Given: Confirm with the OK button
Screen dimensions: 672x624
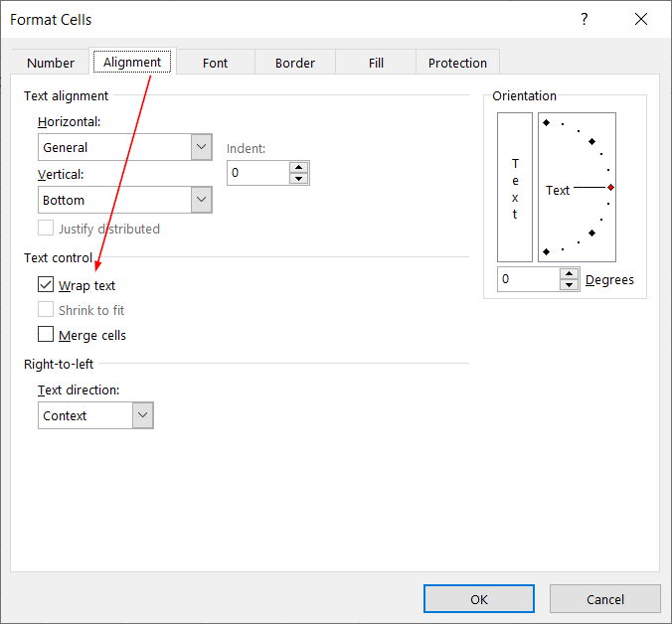Looking at the screenshot, I should [479, 599].
